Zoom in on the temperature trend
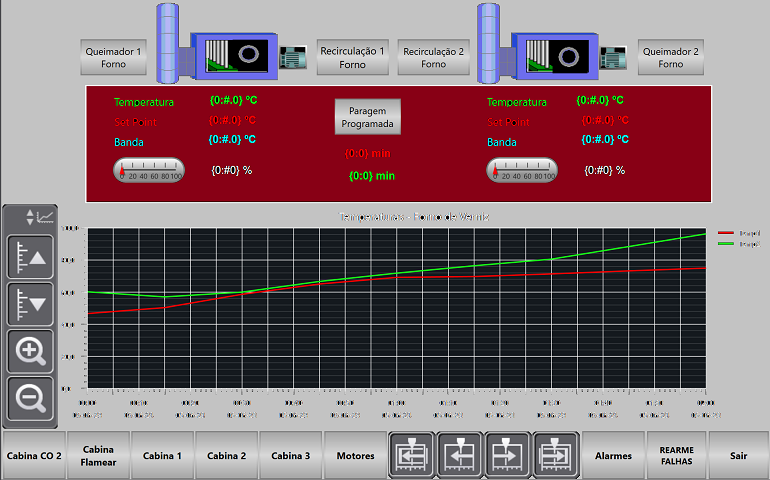 click(30, 350)
